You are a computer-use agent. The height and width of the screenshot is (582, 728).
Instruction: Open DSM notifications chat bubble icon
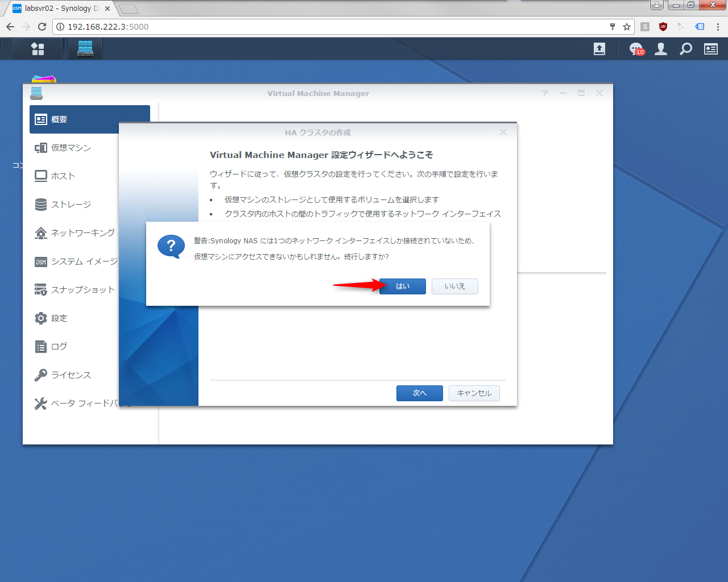pyautogui.click(x=636, y=49)
